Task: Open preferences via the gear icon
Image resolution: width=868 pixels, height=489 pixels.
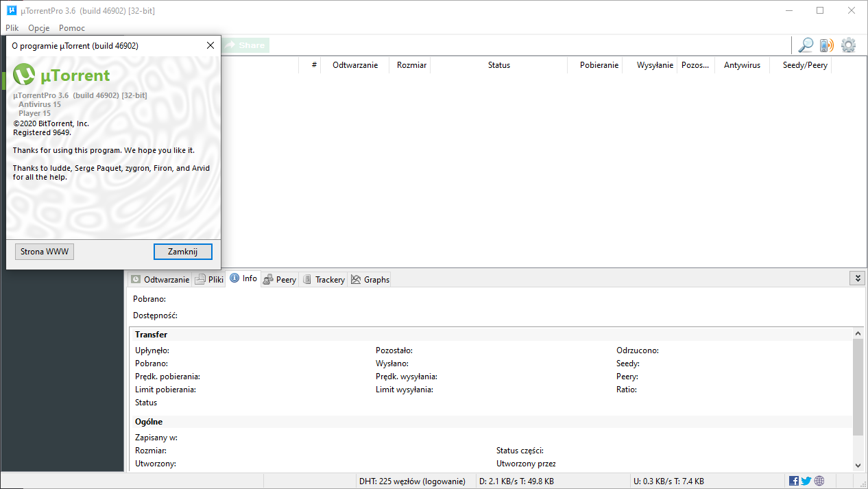Action: point(848,45)
